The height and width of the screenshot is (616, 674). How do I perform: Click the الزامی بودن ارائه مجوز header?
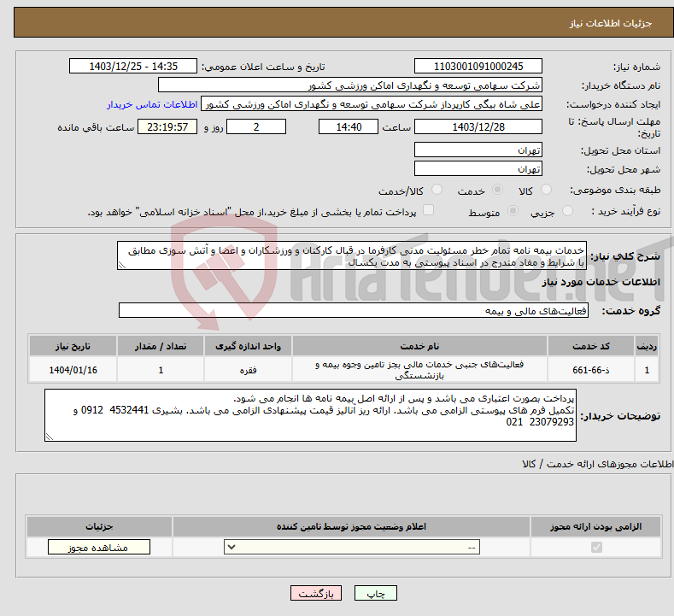pyautogui.click(x=595, y=526)
